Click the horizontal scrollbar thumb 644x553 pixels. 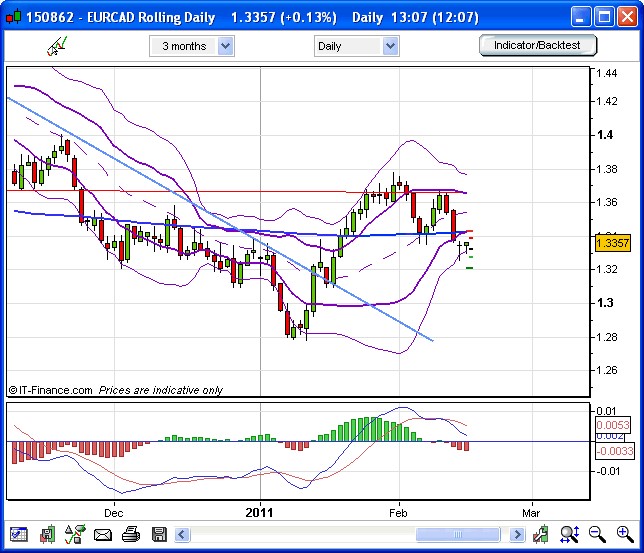click(x=458, y=535)
